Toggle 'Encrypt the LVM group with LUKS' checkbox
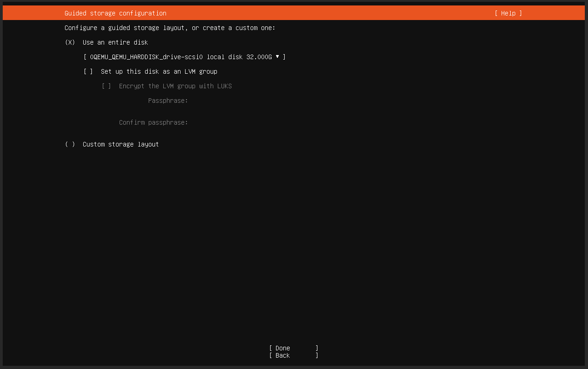Viewport: 588px width, 369px height. point(106,86)
